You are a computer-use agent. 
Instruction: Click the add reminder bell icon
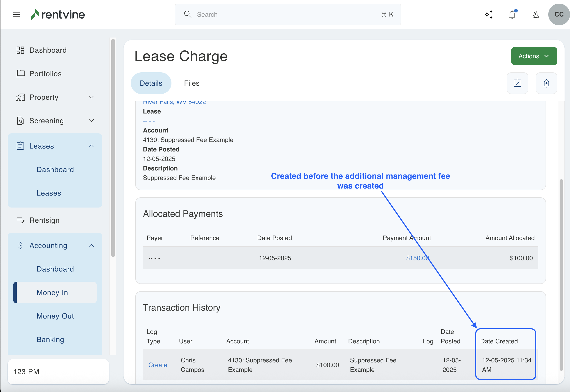[546, 83]
